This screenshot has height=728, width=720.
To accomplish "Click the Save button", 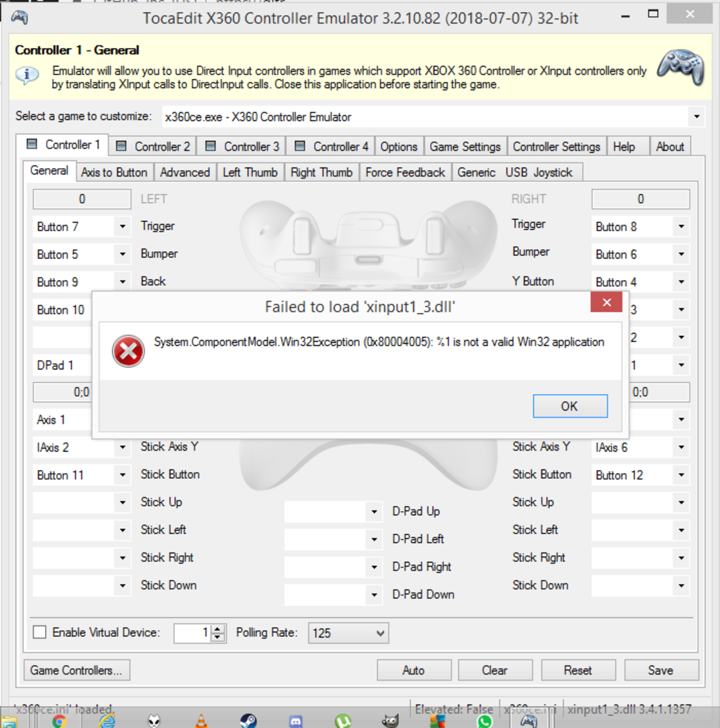I will pyautogui.click(x=661, y=670).
